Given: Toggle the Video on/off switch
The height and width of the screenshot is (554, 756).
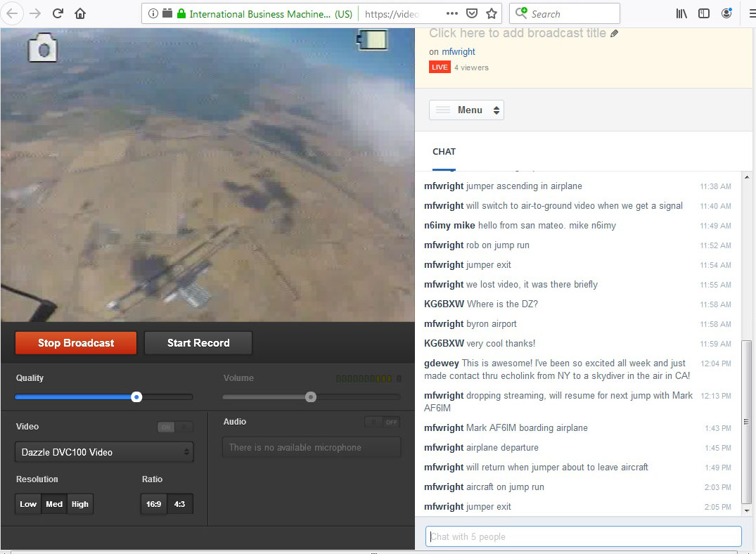Looking at the screenshot, I should click(175, 427).
